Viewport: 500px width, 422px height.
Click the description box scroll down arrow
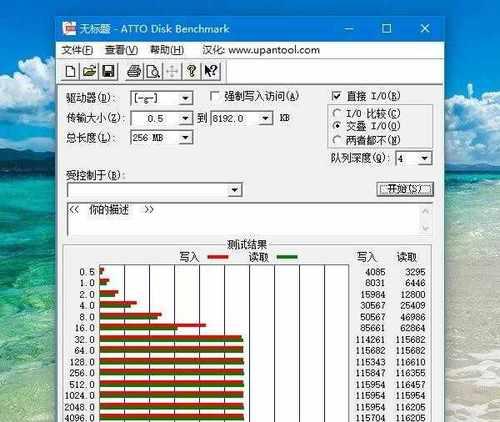pyautogui.click(x=425, y=228)
